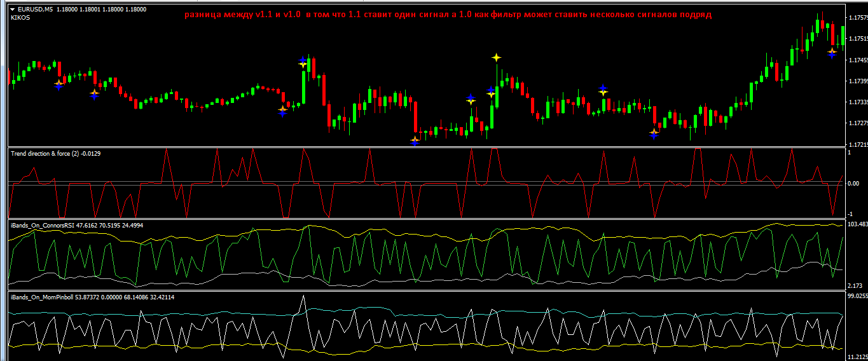Select the red Russian annotation text at top
868x361 pixels.
click(444, 14)
